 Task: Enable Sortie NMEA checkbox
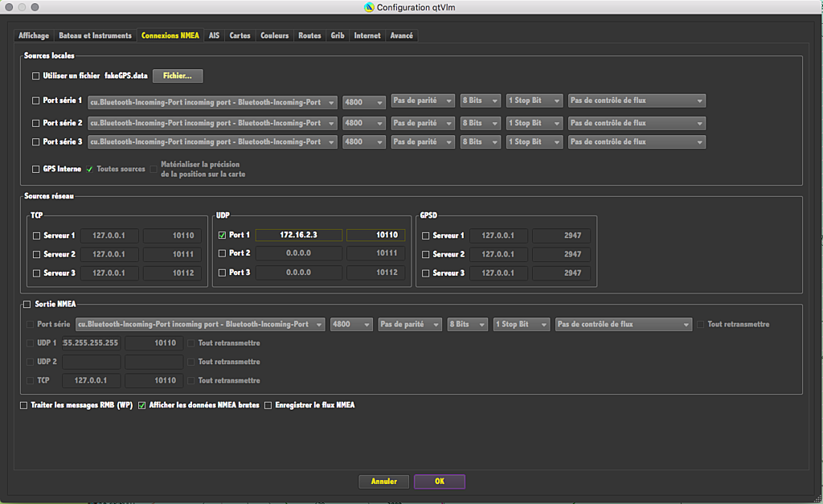point(27,305)
